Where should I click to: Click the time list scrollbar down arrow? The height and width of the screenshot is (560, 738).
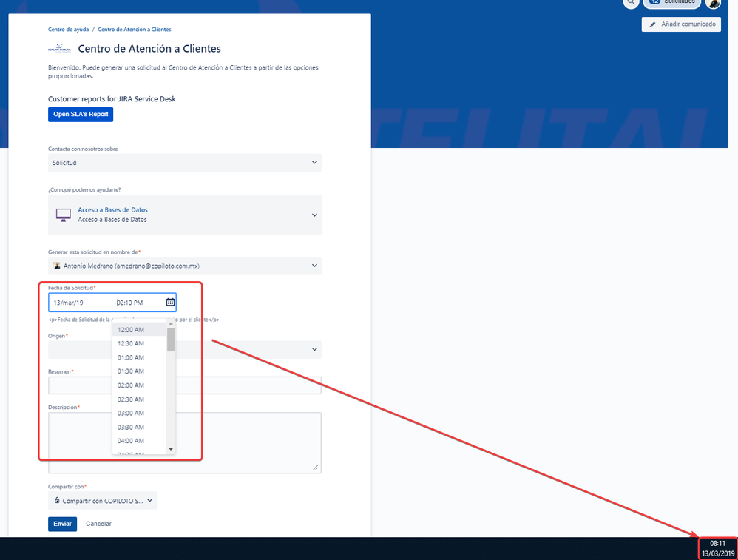pos(171,449)
